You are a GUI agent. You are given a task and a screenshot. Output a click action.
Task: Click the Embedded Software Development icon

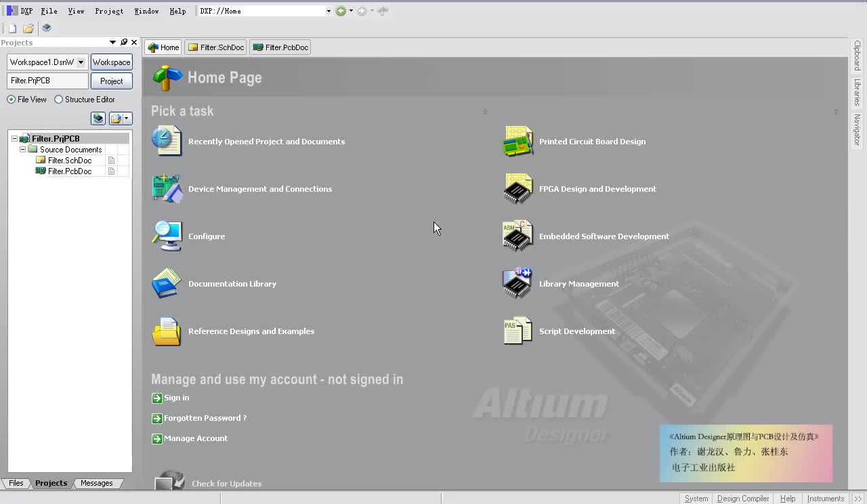click(517, 236)
